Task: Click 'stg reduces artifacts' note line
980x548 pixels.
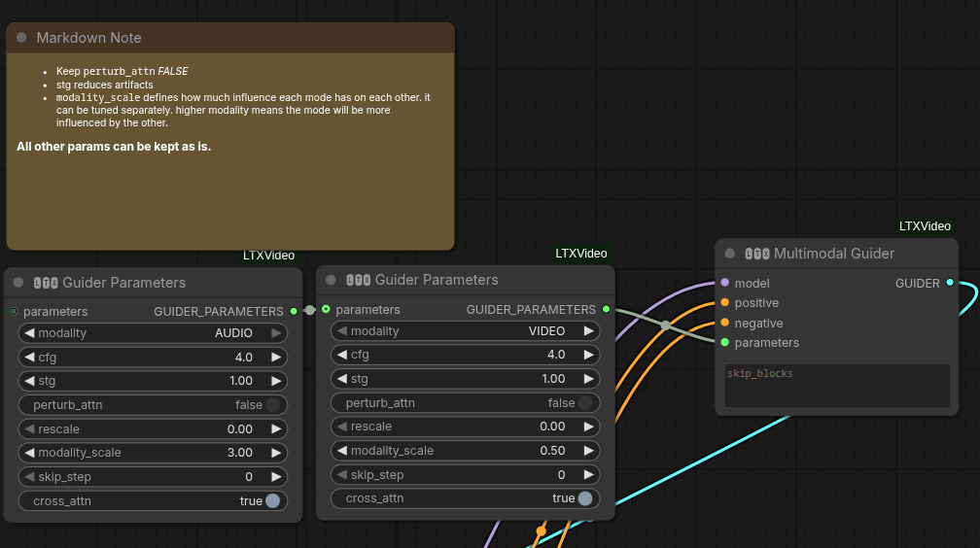Action: point(104,85)
